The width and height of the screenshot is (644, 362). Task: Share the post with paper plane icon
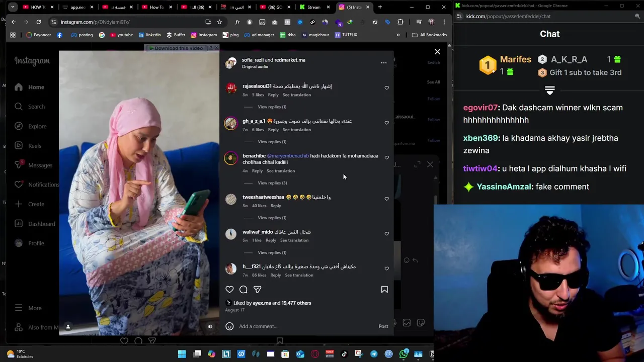[x=257, y=290]
